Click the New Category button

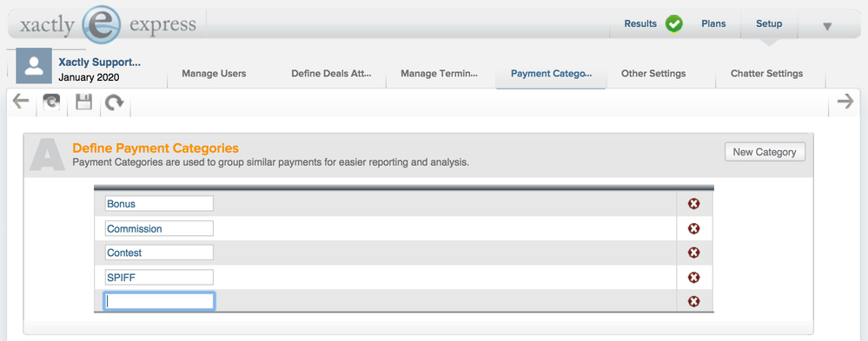(x=765, y=152)
